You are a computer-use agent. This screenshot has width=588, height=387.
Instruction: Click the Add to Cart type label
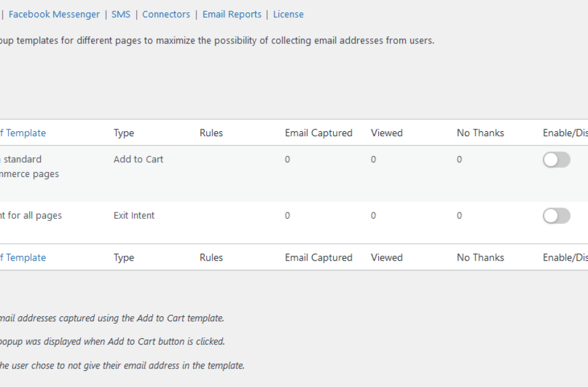tap(139, 159)
